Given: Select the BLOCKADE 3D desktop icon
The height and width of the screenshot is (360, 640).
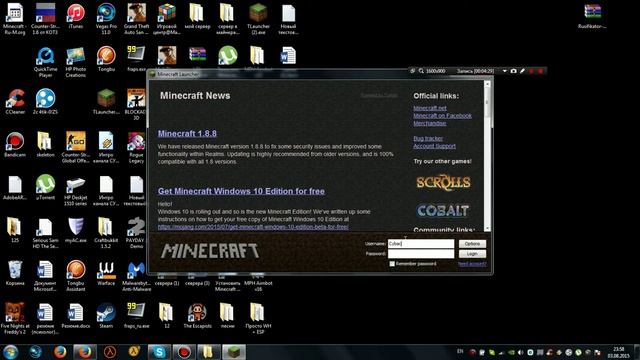Looking at the screenshot, I should tap(136, 104).
